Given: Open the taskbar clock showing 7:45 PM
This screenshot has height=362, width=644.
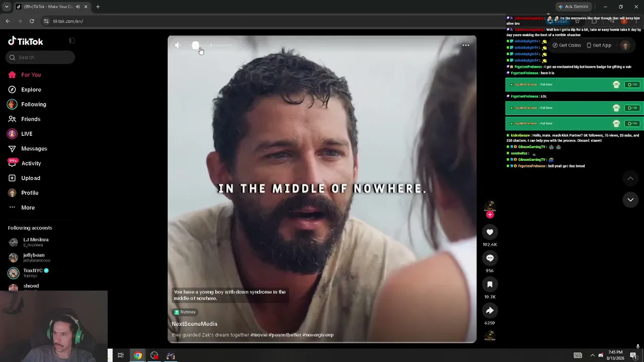Looking at the screenshot, I should pyautogui.click(x=616, y=355).
